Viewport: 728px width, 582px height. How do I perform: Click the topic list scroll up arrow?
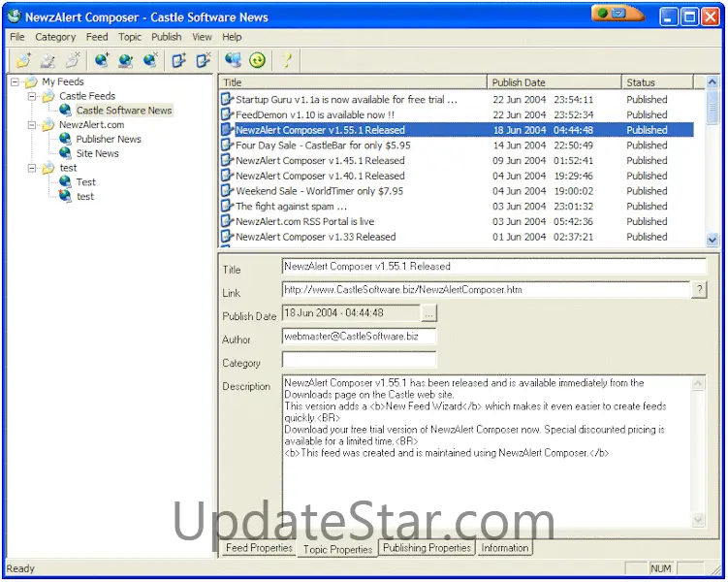712,82
